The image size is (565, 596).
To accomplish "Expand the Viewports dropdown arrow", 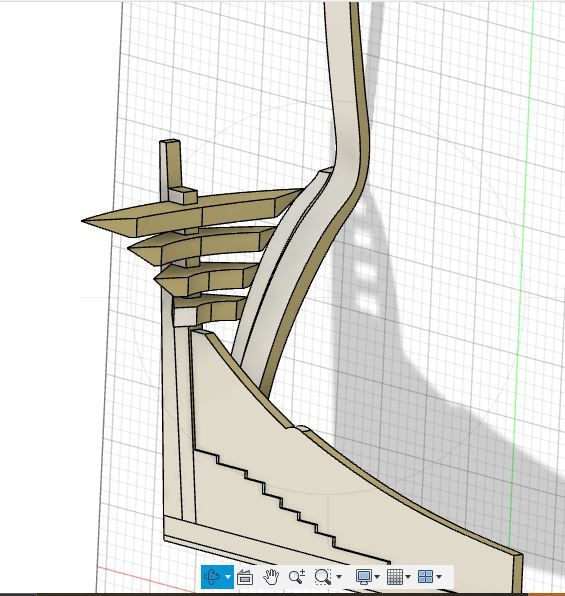I will coord(439,577).
